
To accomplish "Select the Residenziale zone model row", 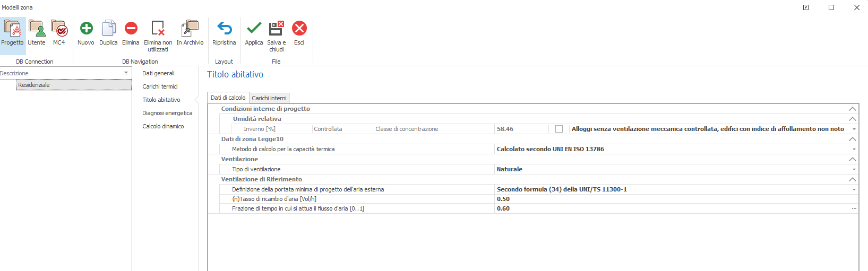I will pos(73,85).
